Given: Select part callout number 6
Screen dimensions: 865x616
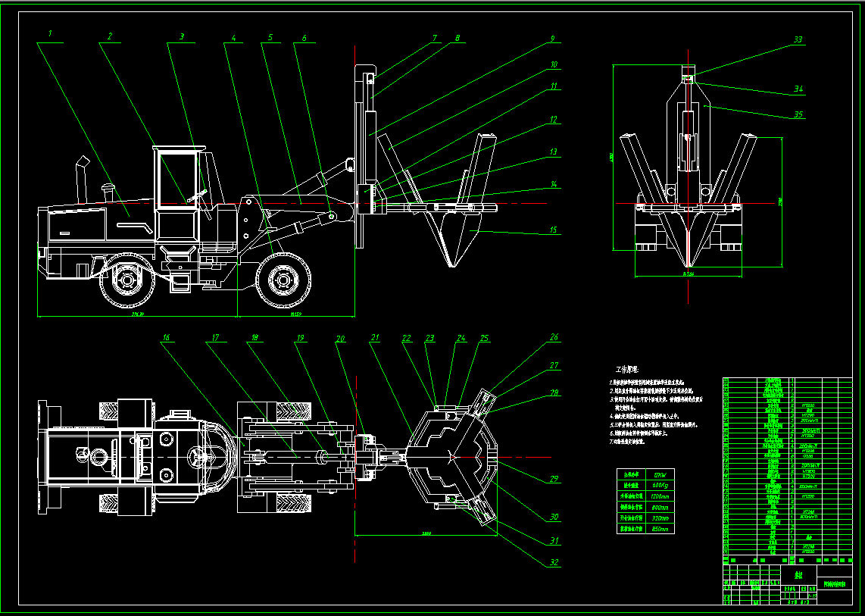Looking at the screenshot, I should pyautogui.click(x=304, y=38).
